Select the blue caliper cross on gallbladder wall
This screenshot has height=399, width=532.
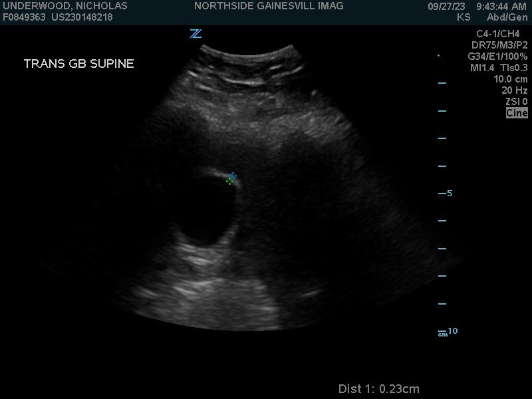point(232,176)
